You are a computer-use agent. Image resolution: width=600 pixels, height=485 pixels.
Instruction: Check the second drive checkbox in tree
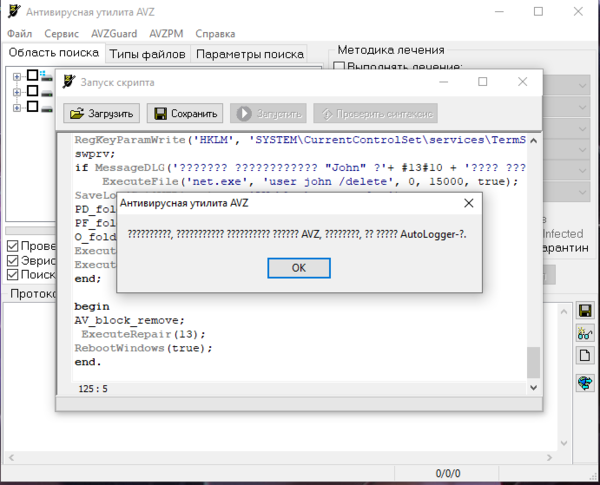tap(33, 91)
